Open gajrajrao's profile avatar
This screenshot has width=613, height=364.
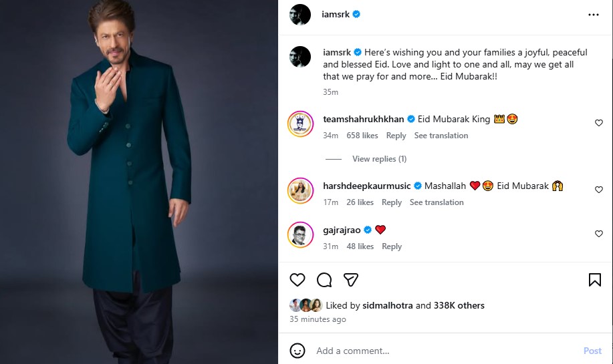[300, 234]
